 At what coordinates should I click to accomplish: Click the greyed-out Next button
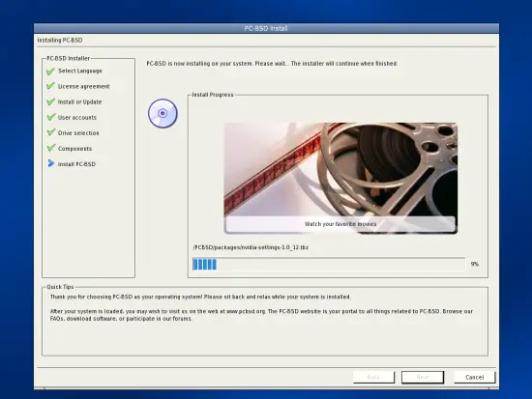(x=423, y=378)
